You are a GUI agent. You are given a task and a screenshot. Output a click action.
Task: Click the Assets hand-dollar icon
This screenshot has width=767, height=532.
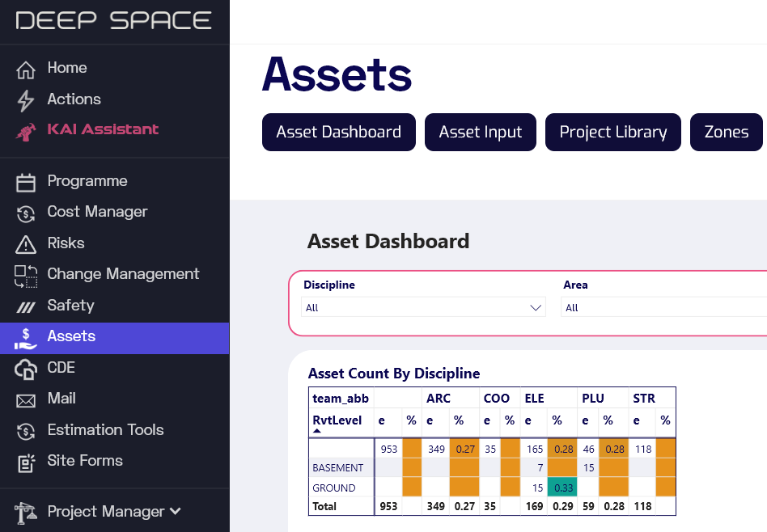25,339
